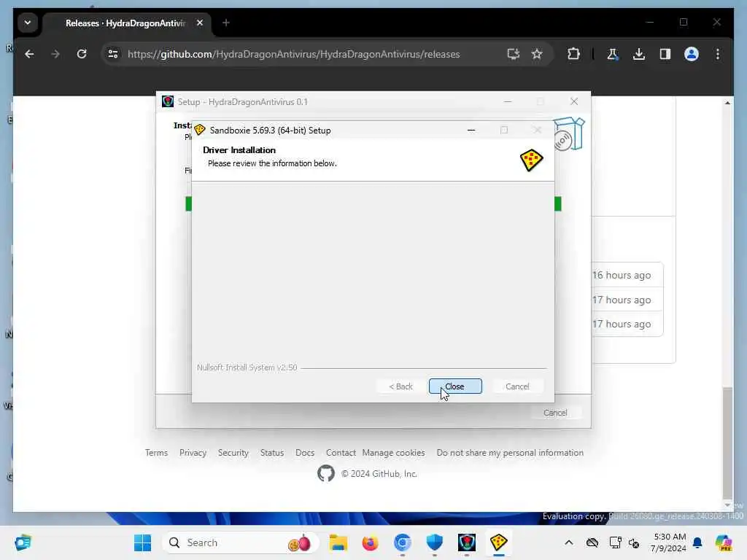This screenshot has height=560, width=747.
Task: Open Chrome downloads icon
Action: (x=639, y=54)
